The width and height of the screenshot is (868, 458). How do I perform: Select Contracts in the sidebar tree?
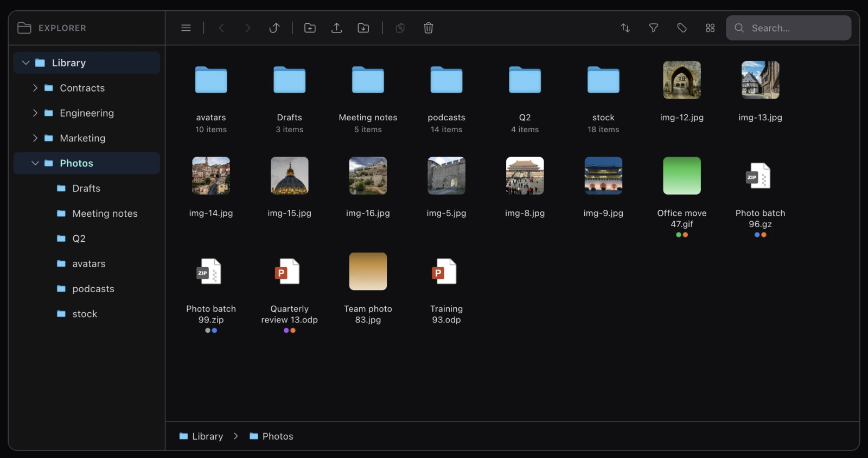click(87, 88)
